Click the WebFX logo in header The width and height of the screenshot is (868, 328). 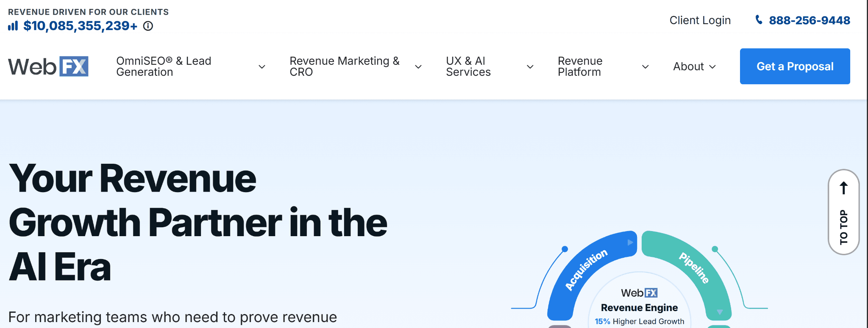48,66
